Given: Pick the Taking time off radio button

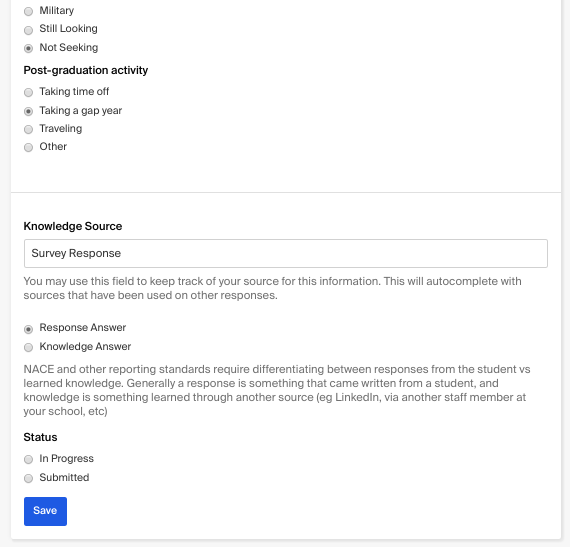Looking at the screenshot, I should click(28, 92).
